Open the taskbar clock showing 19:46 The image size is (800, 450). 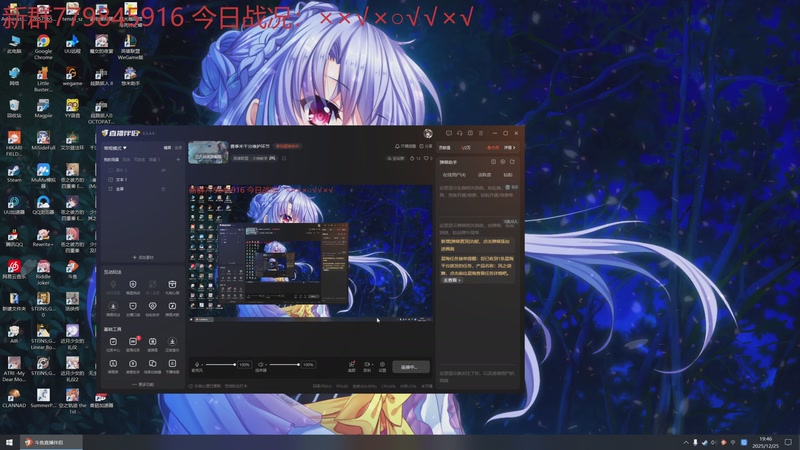pos(765,442)
